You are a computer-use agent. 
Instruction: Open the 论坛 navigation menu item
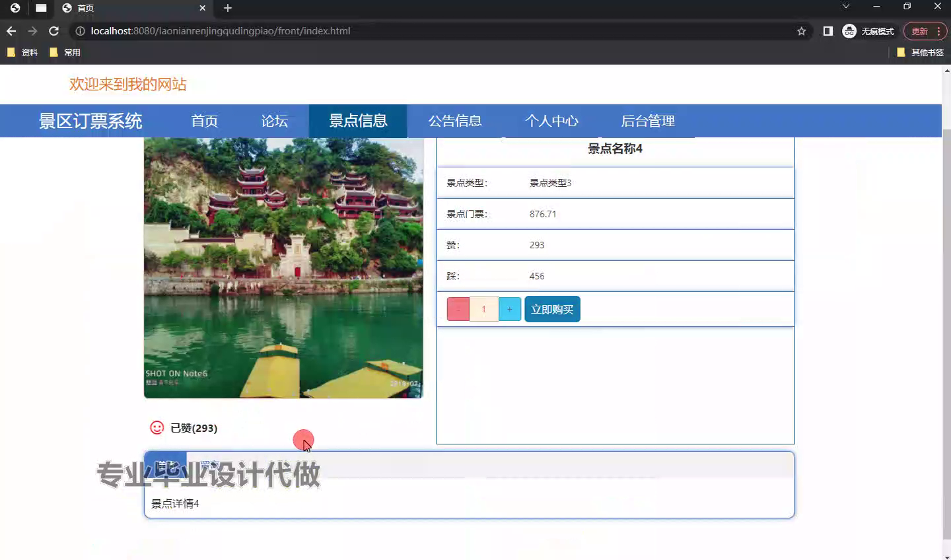275,121
